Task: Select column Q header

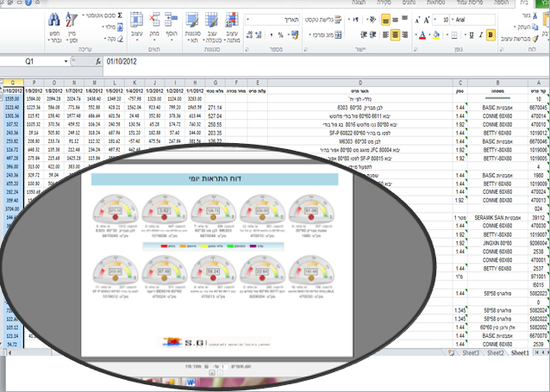Action: [13, 83]
